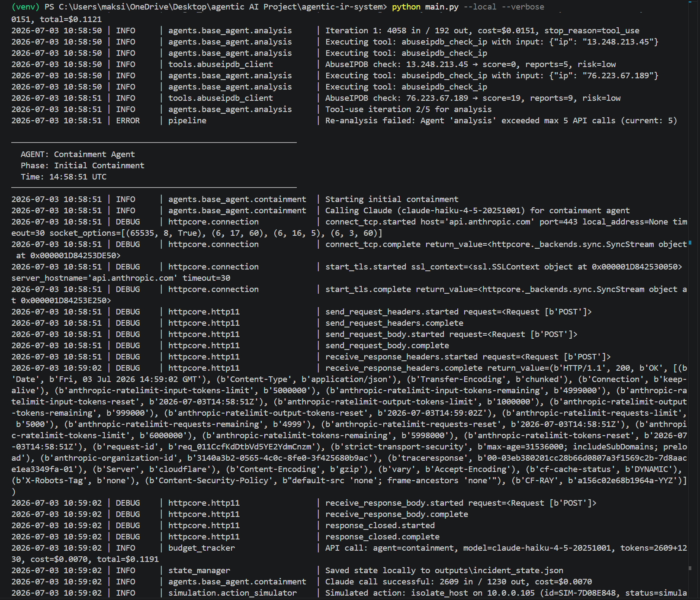
Task: Select the Executing tool input with IP 13.248.213.45
Action: click(x=492, y=42)
